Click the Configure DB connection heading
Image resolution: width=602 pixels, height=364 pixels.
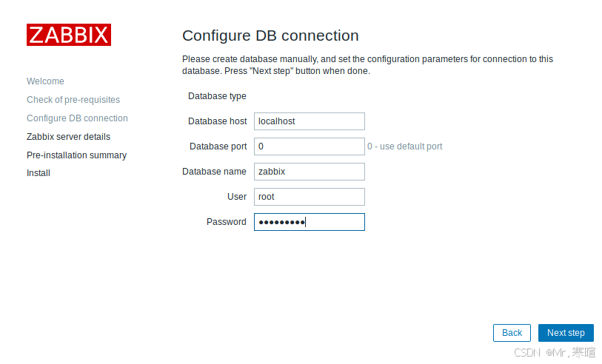pyautogui.click(x=270, y=36)
